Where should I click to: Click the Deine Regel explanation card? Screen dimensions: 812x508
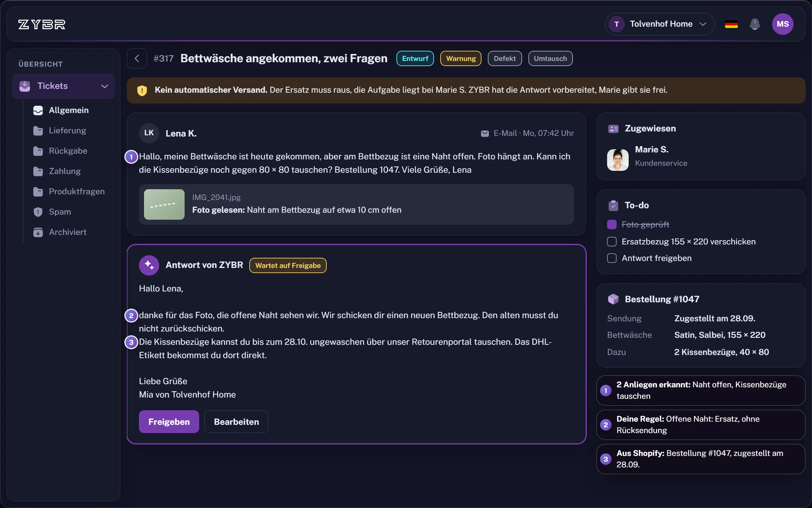[701, 425]
